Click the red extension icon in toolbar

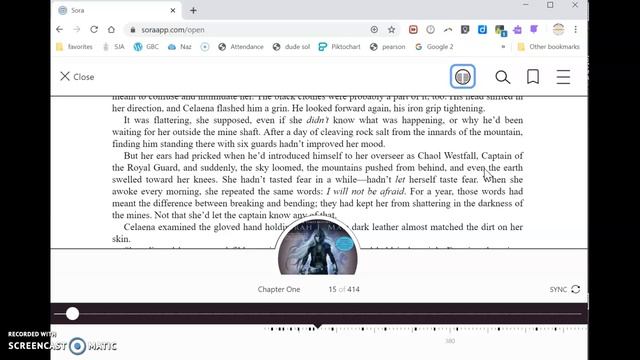pyautogui.click(x=413, y=29)
